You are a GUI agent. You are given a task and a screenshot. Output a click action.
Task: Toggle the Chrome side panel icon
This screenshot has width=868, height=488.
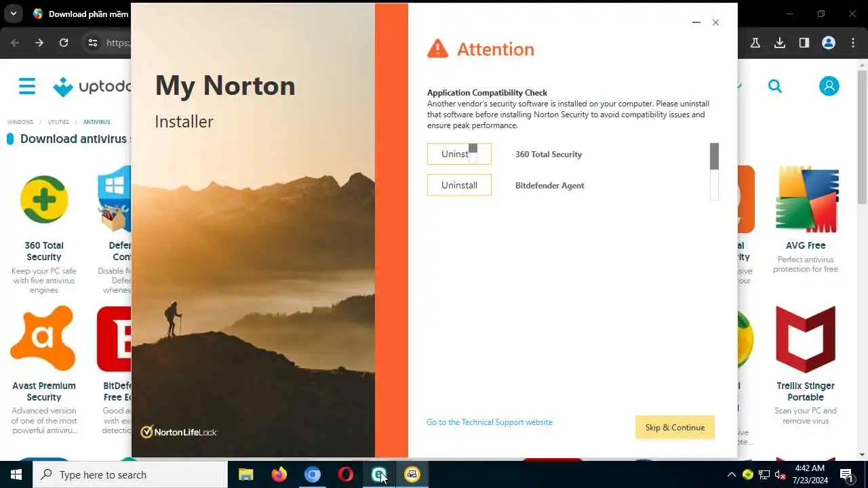coord(804,43)
